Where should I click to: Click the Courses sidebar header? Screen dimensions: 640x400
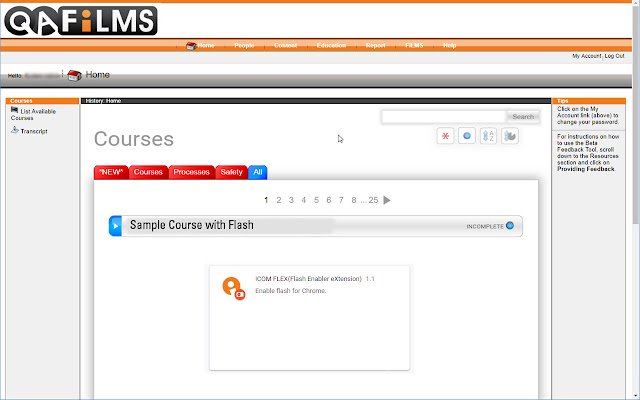pos(42,101)
